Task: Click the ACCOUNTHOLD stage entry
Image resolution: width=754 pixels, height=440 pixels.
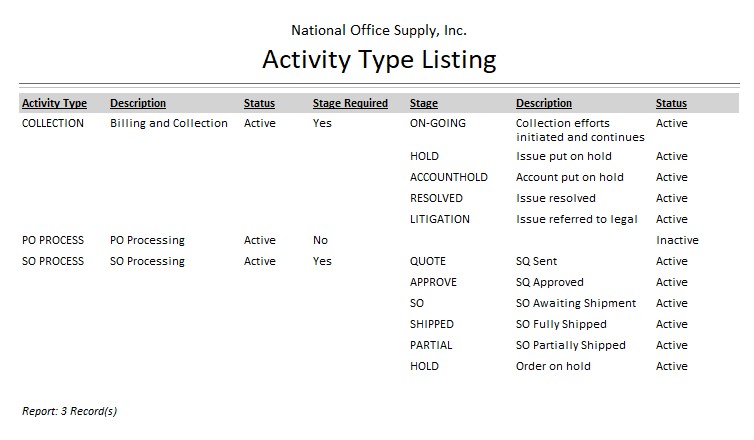Action: coord(449,177)
